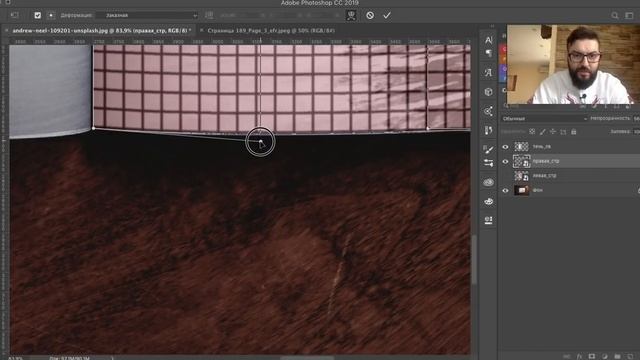Add a layer mask from panel bottom
The image size is (640, 360).
click(x=592, y=357)
